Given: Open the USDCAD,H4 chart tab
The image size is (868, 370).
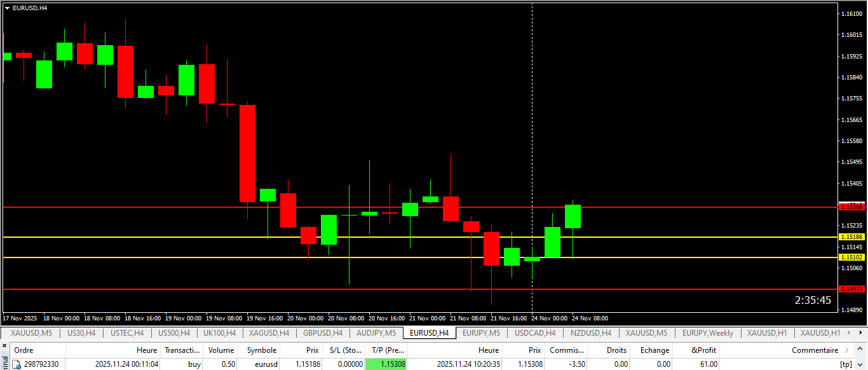Looking at the screenshot, I should click(x=534, y=332).
